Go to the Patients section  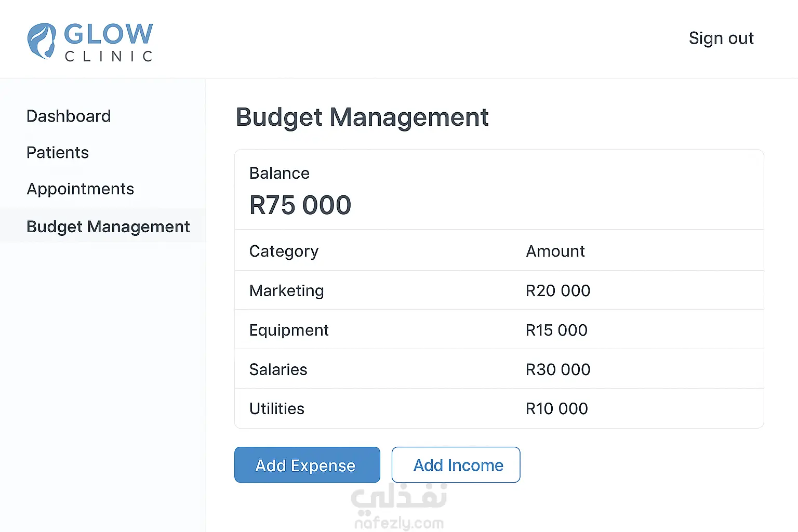coord(58,152)
